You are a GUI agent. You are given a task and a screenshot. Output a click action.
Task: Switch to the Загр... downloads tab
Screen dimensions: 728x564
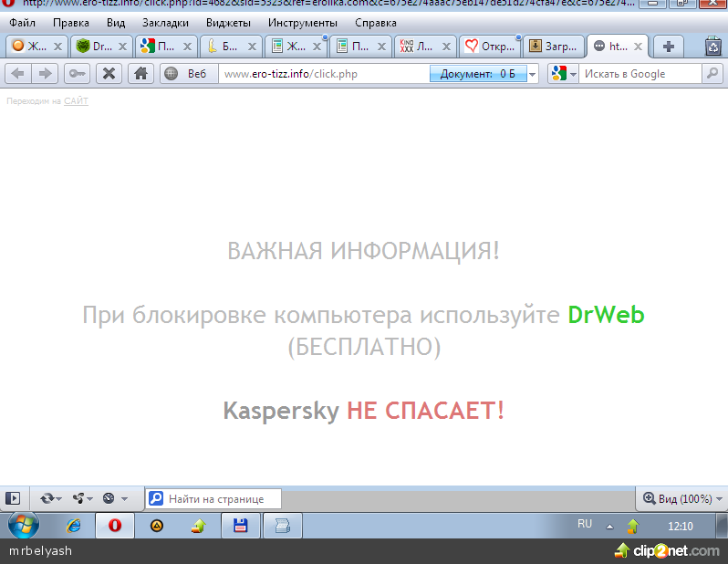pos(555,46)
